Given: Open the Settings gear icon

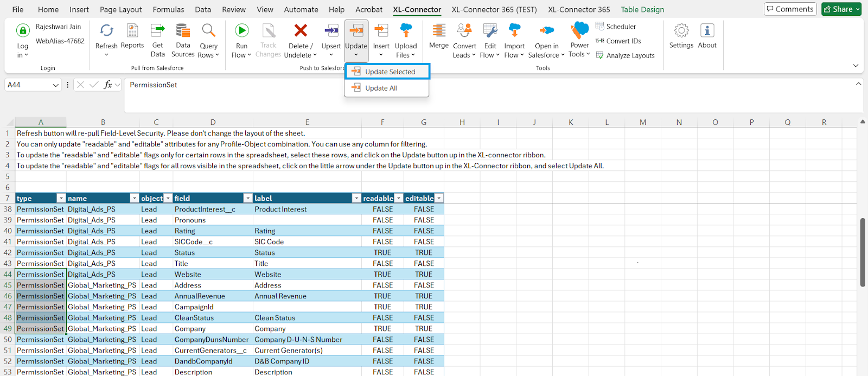Looking at the screenshot, I should [681, 30].
